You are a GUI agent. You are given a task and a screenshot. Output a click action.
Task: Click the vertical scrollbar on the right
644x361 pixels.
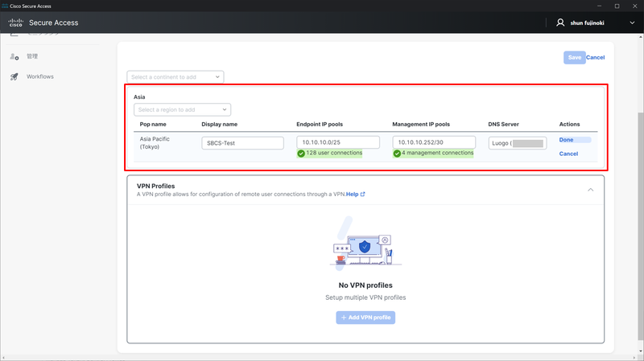pyautogui.click(x=641, y=226)
